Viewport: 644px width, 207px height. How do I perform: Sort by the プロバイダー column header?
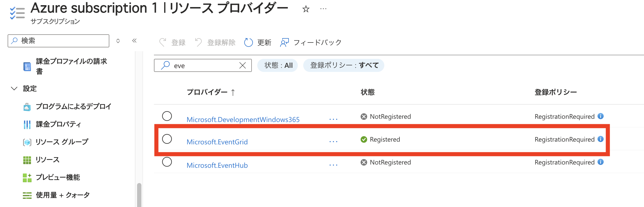[210, 92]
